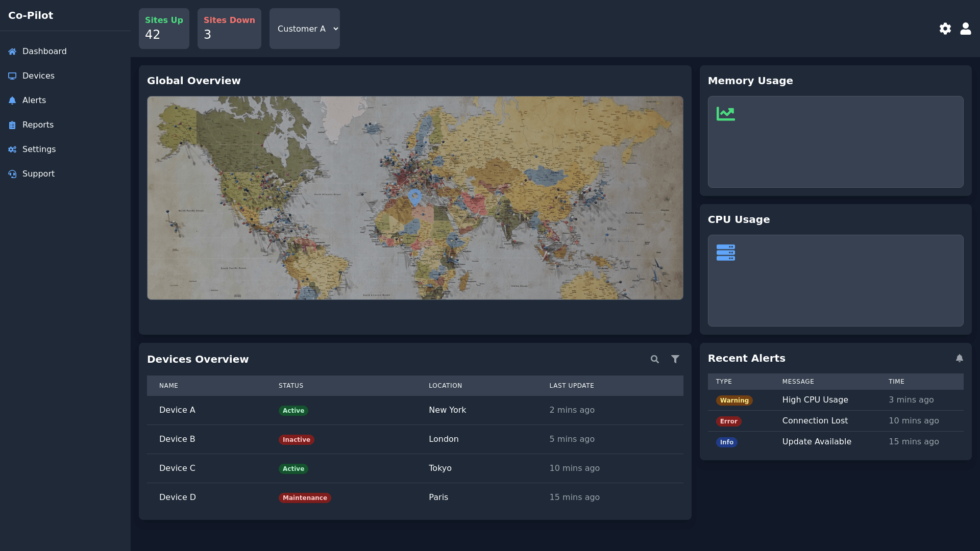Click the search icon in Devices Overview
This screenshot has height=551, width=980.
pos(654,359)
